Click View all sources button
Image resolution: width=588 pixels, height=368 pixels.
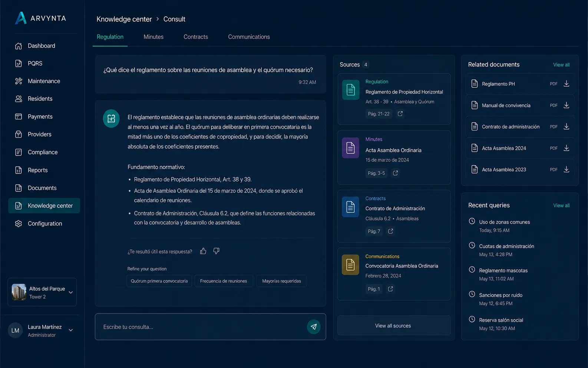pyautogui.click(x=394, y=325)
